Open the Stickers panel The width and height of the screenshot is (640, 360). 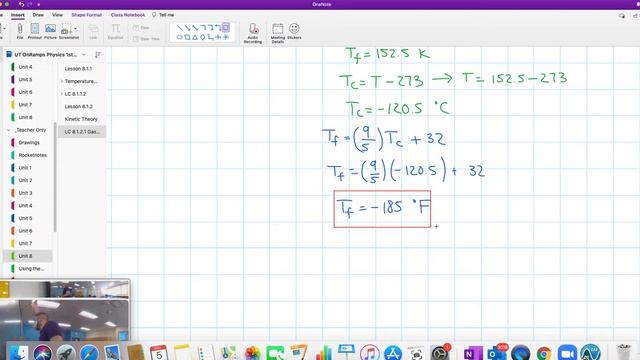(x=294, y=31)
